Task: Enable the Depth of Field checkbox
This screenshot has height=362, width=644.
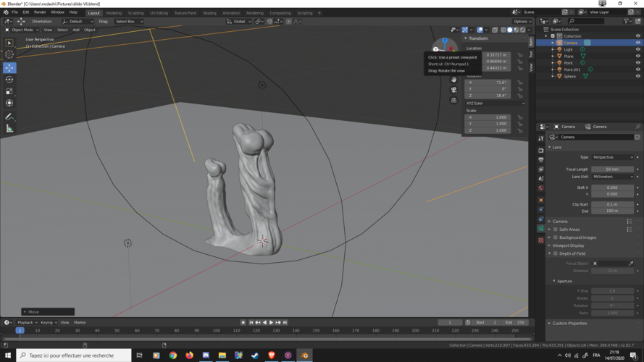Action: point(556,253)
